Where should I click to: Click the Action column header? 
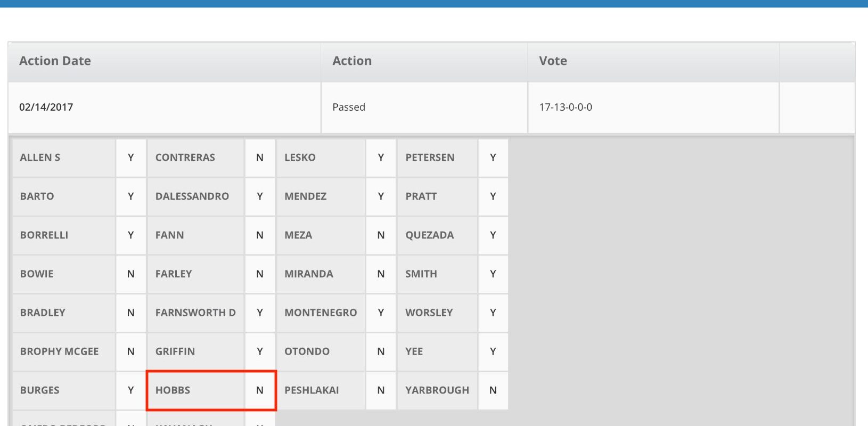click(x=424, y=61)
